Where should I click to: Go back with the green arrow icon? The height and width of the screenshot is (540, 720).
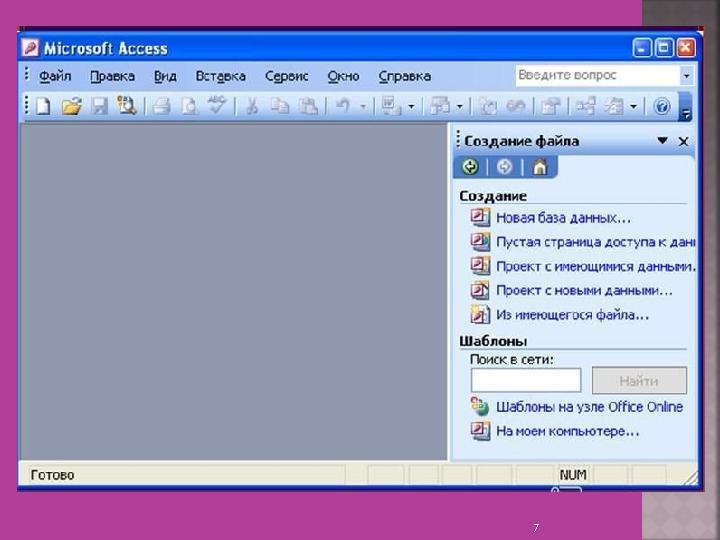coord(470,167)
